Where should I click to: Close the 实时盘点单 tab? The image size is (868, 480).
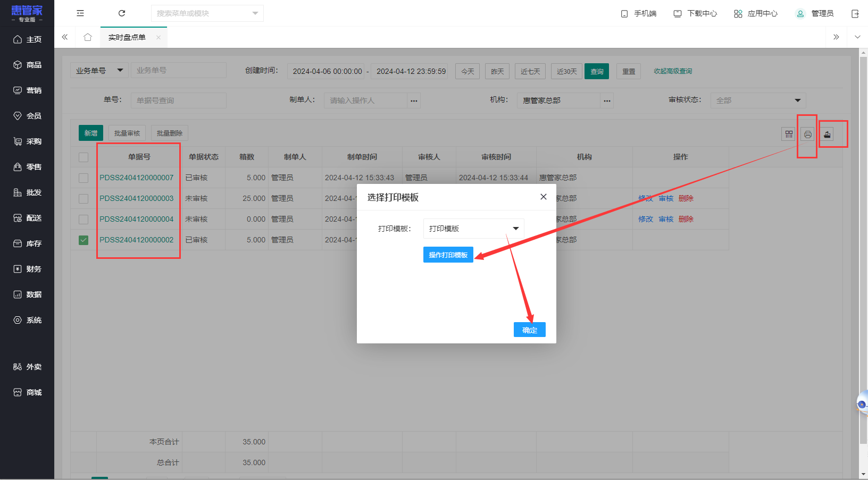[x=158, y=37]
